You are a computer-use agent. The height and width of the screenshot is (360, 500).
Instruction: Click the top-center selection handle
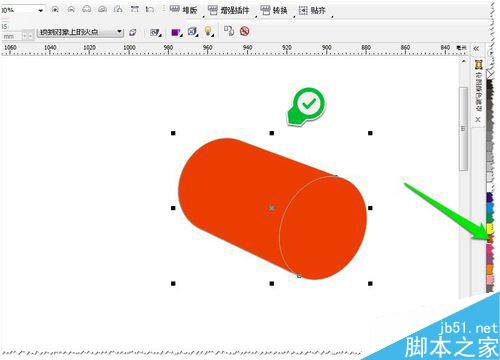(272, 133)
